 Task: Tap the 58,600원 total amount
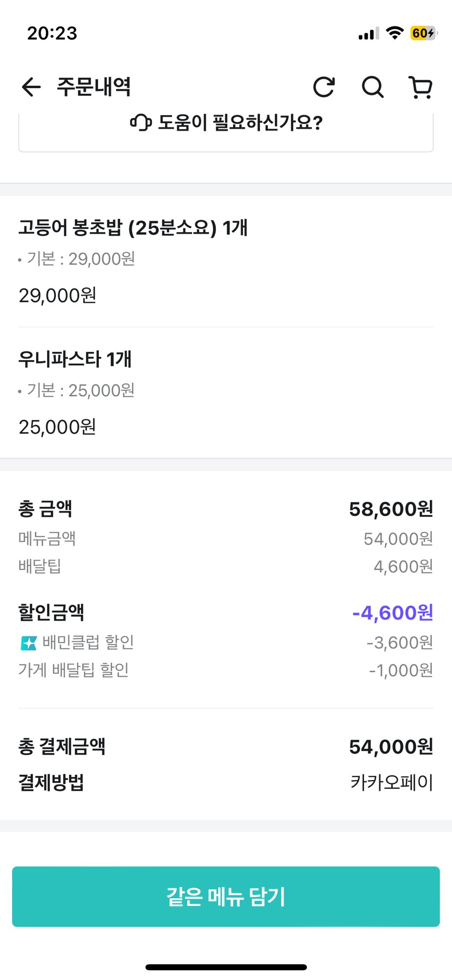tap(391, 509)
